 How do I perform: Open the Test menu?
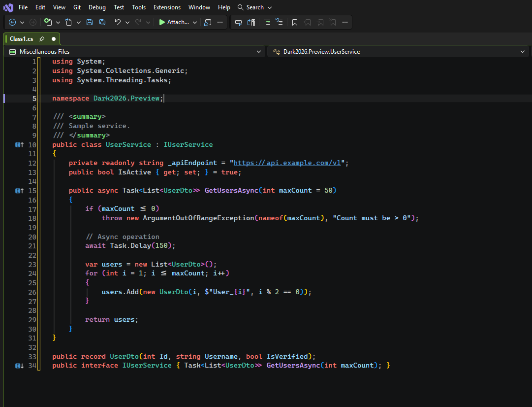[x=119, y=7]
